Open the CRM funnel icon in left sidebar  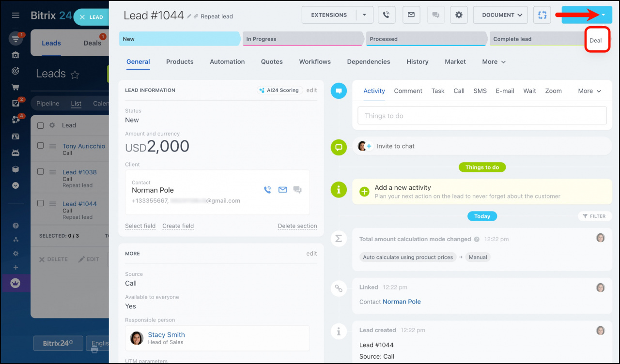[x=15, y=39]
